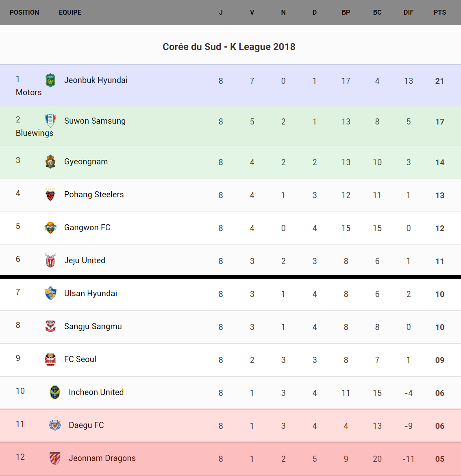The height and width of the screenshot is (476, 461).
Task: Click the Sangju Sangmu club crest
Action: click(50, 326)
